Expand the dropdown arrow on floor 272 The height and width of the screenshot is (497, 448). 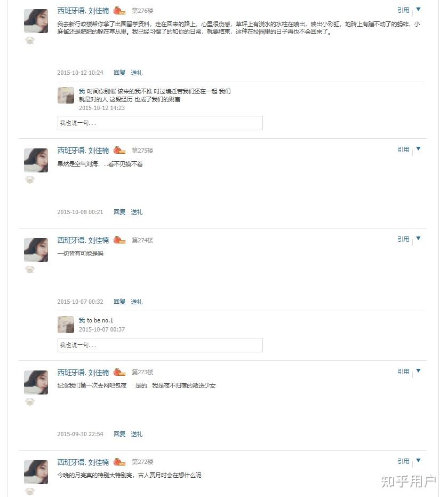click(418, 461)
